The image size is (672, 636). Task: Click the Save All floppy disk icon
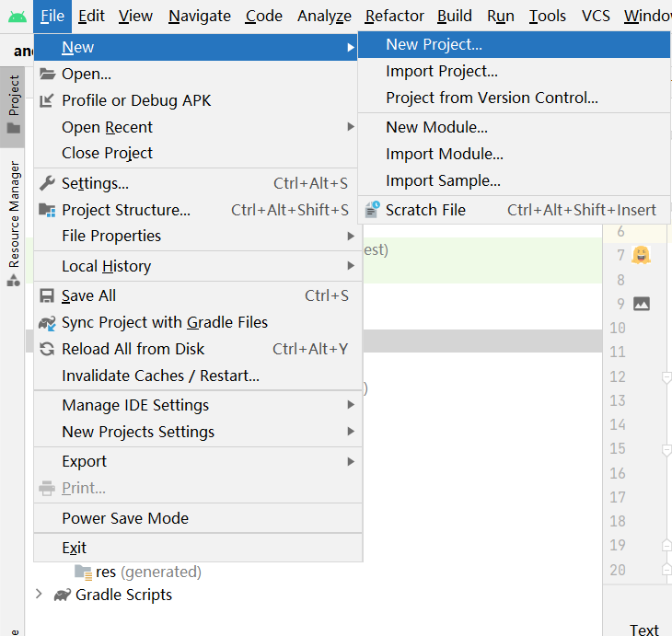tap(47, 295)
